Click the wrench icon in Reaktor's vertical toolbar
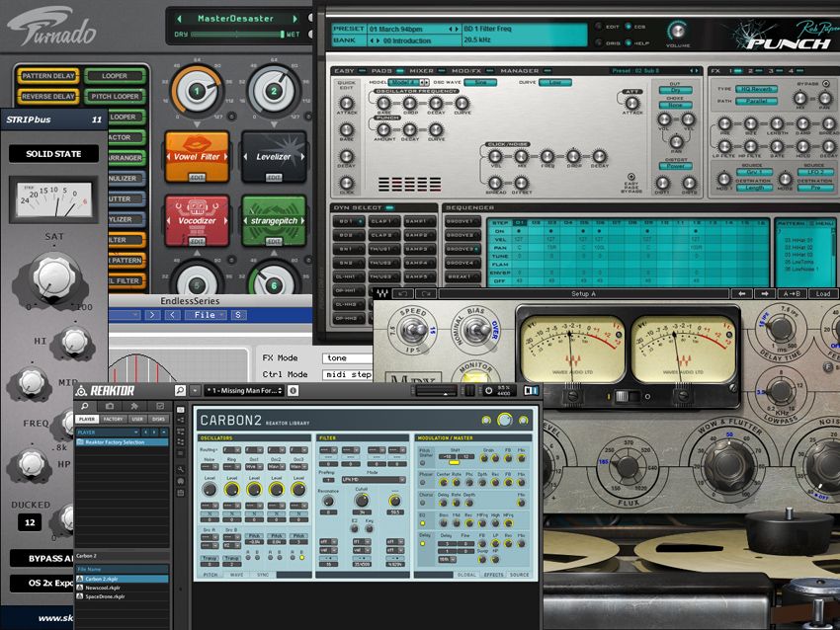 181,469
